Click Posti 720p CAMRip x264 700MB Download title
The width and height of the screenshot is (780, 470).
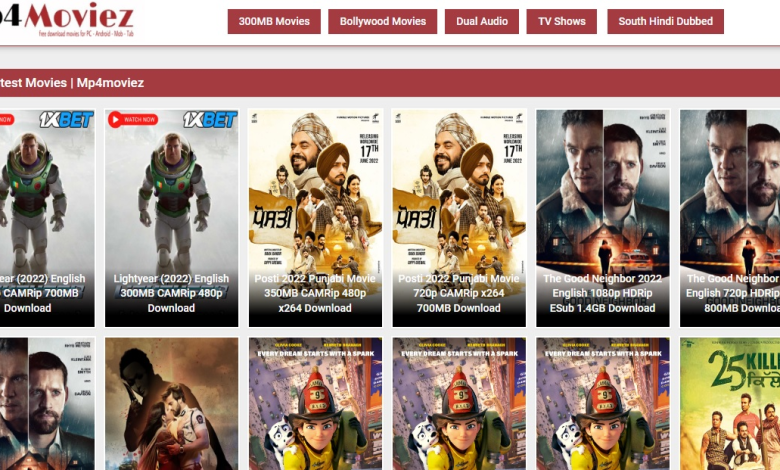[459, 293]
